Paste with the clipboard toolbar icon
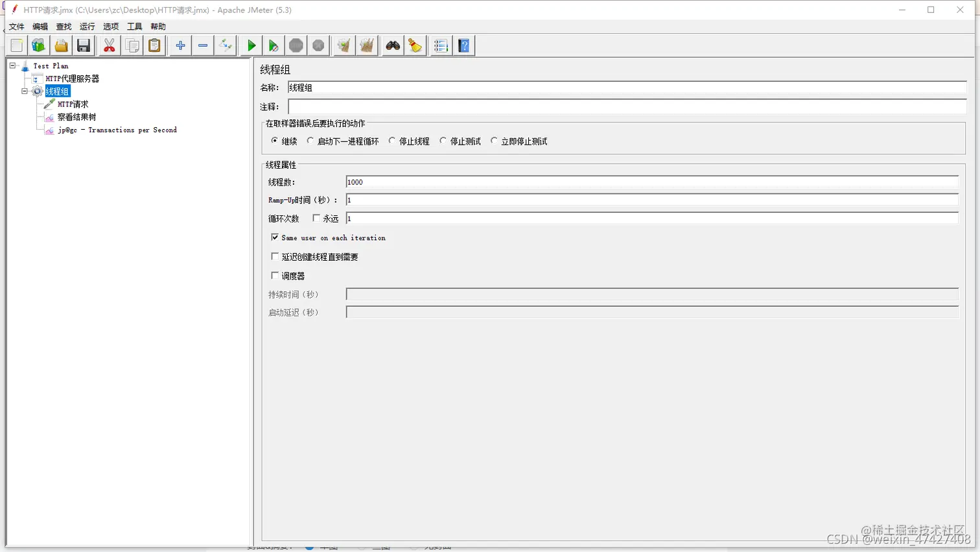Viewport: 980px width, 552px height. (x=154, y=45)
